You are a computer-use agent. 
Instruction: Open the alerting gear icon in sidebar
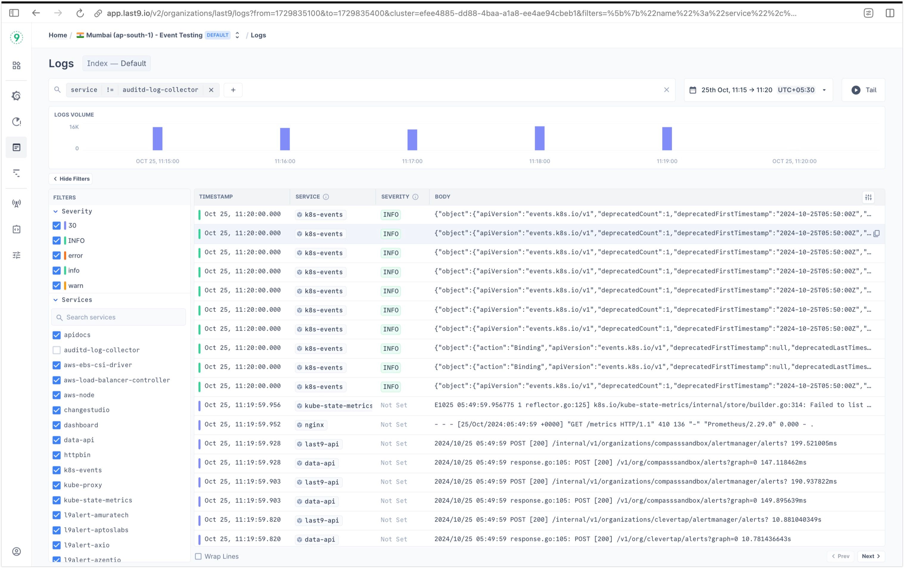16,96
